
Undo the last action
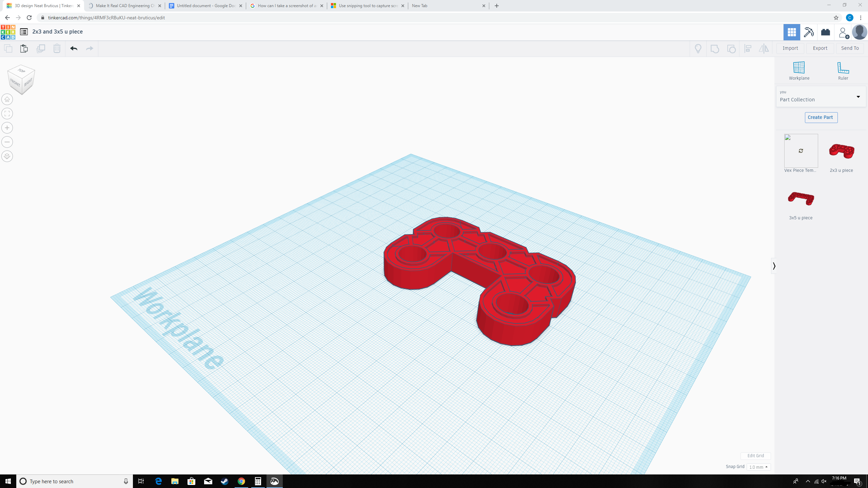point(74,48)
